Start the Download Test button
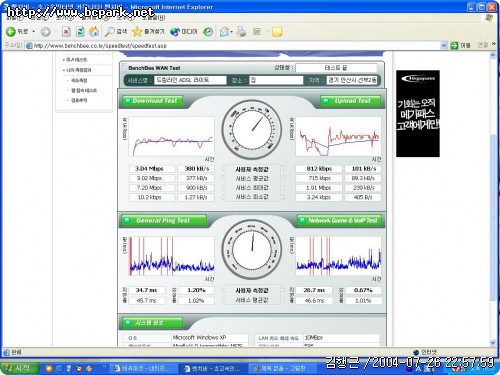This screenshot has height=375, width=500. [152, 101]
